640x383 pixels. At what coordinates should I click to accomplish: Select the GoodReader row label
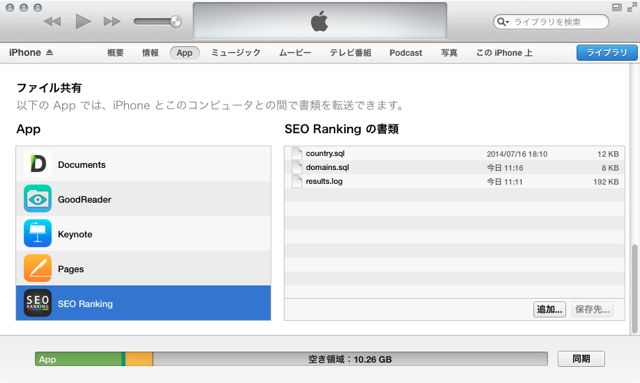(84, 199)
